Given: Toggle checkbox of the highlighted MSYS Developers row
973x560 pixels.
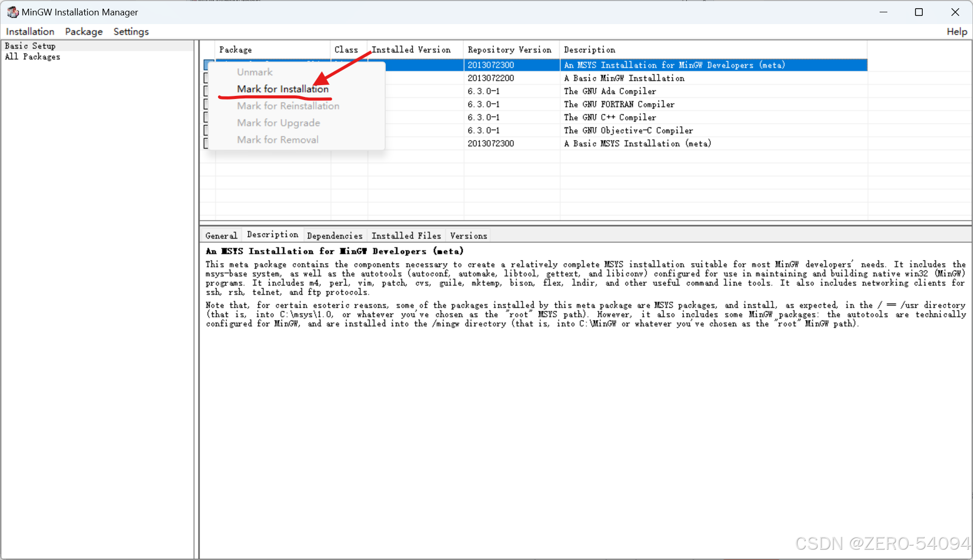Looking at the screenshot, I should point(206,65).
